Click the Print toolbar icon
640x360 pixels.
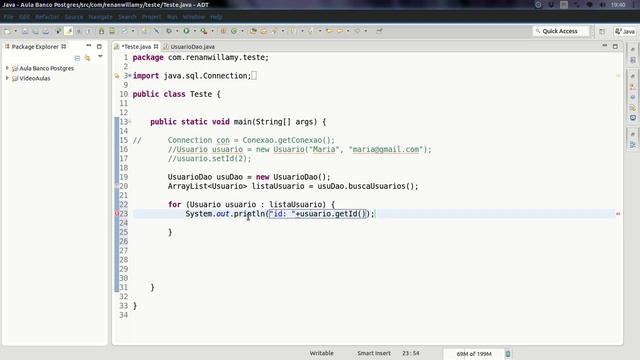pyautogui.click(x=46, y=31)
